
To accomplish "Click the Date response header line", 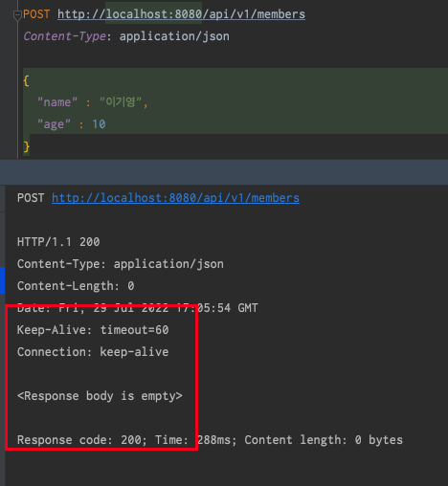I will 138,308.
